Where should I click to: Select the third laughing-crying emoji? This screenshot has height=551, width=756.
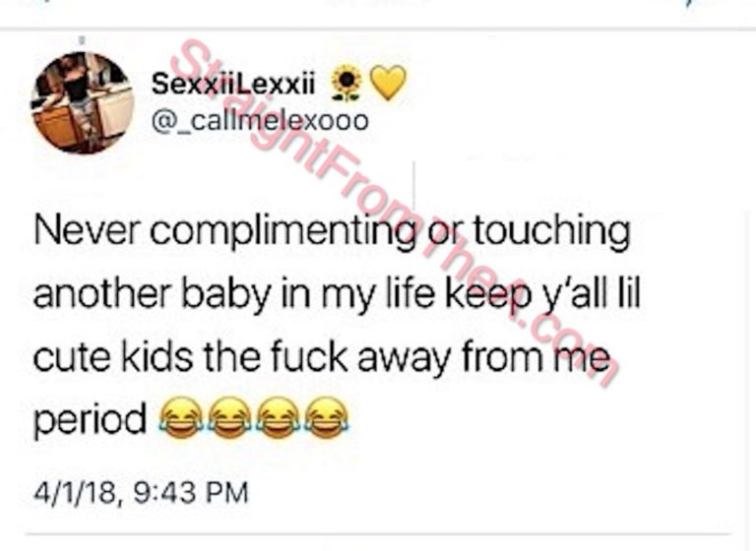279,417
